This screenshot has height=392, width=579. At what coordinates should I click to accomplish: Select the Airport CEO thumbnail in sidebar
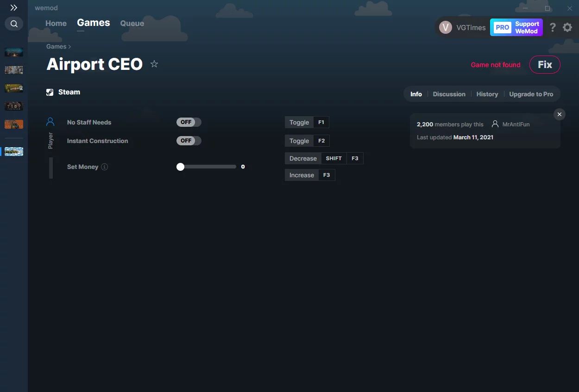tap(14, 151)
